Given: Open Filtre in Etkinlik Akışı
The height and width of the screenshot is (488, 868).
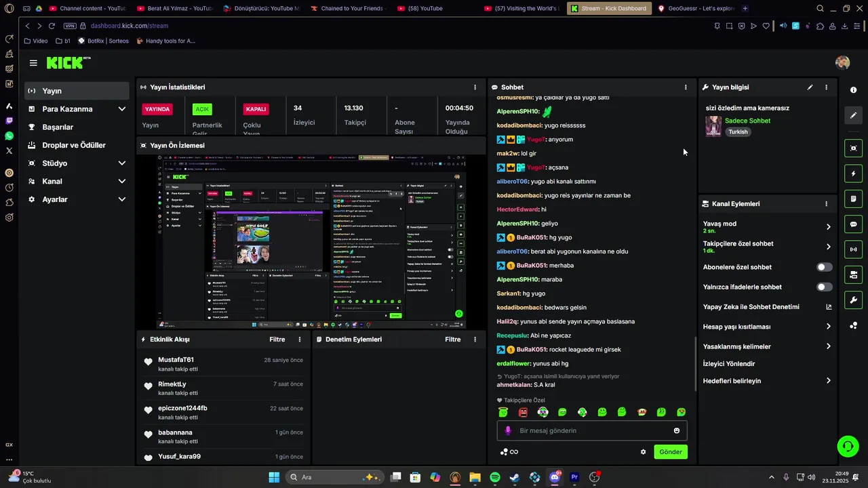Looking at the screenshot, I should [277, 340].
